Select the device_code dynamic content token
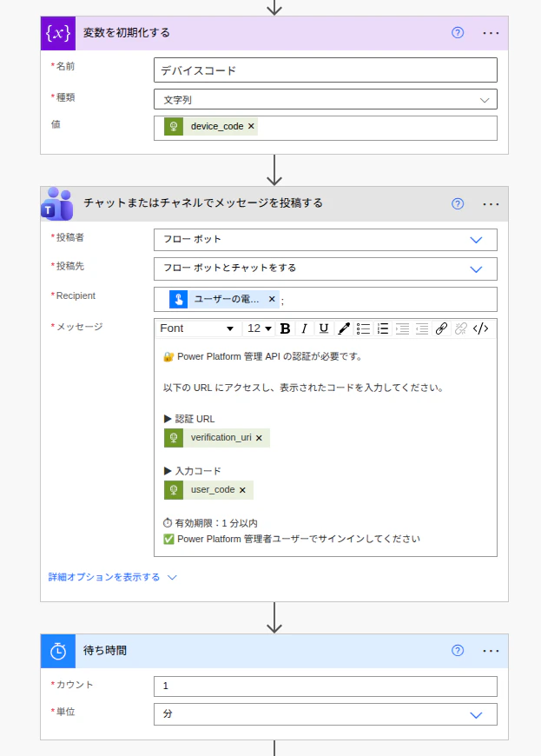 [x=210, y=126]
